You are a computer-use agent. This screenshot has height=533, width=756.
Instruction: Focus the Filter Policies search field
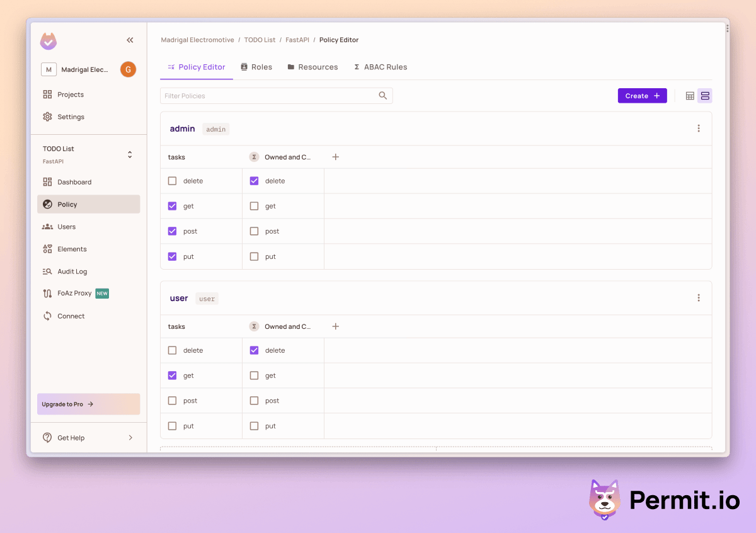click(x=268, y=96)
